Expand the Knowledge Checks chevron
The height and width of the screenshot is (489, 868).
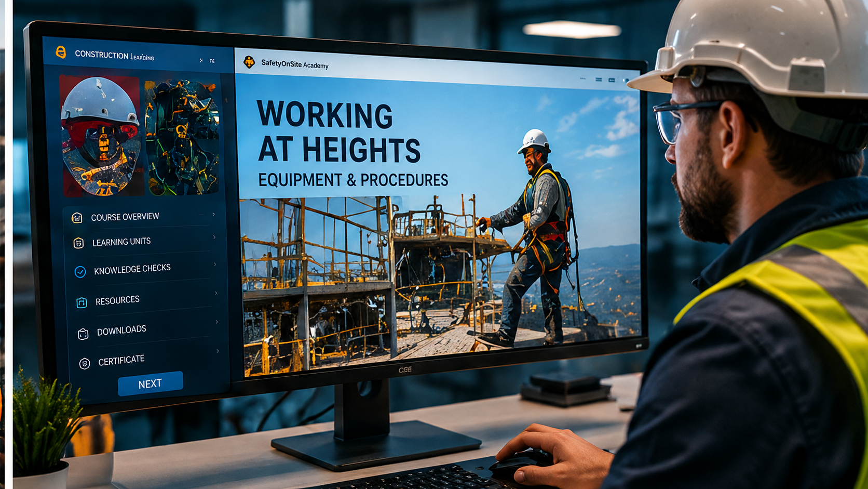tap(215, 265)
